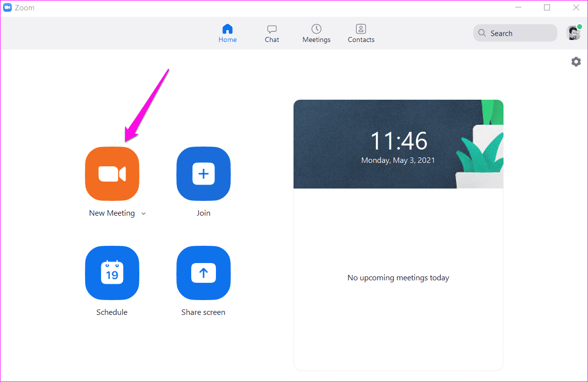The height and width of the screenshot is (382, 588).
Task: Open settings with the gear icon
Action: (576, 62)
